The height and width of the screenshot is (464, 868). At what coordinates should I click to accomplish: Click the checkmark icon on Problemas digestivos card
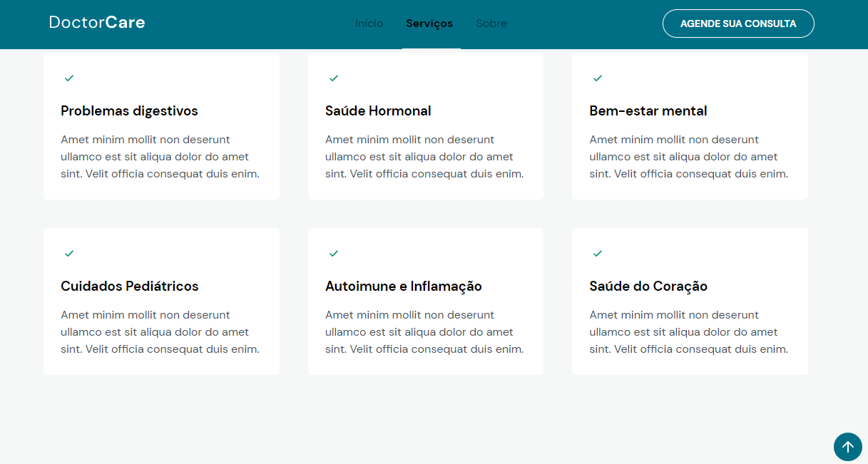pos(69,78)
